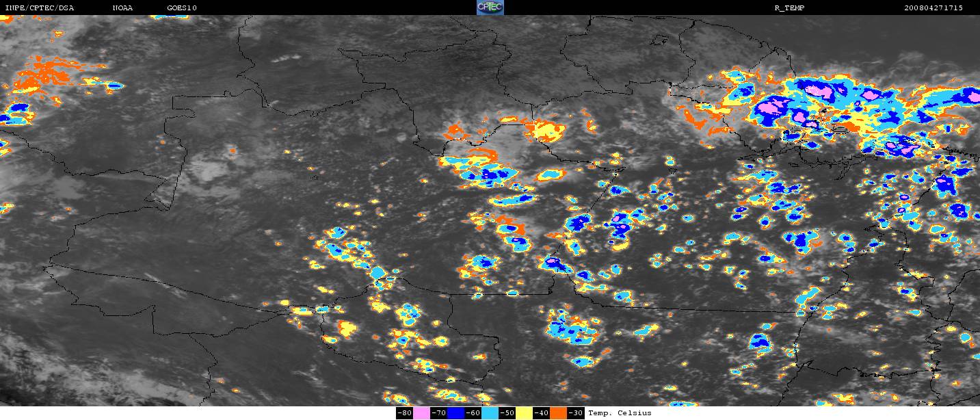This screenshot has height=420, width=980.
Task: Click the light blue legend swatch
Action: click(x=490, y=413)
